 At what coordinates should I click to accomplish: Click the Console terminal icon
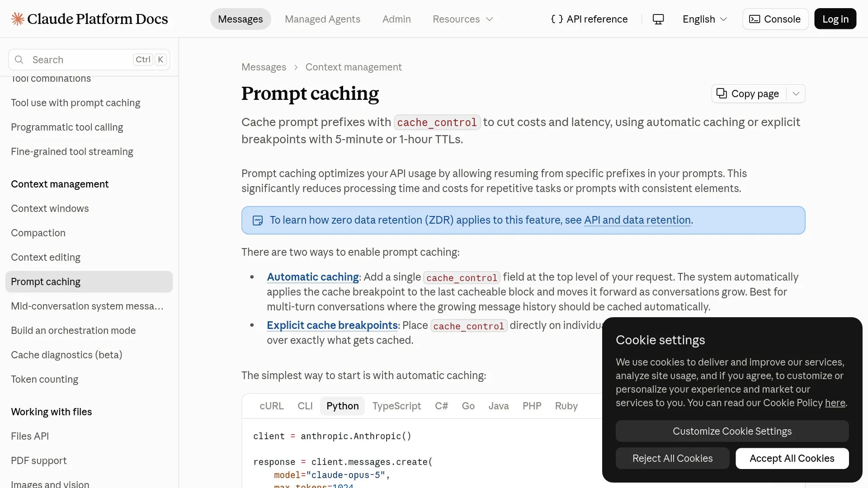pos(755,19)
